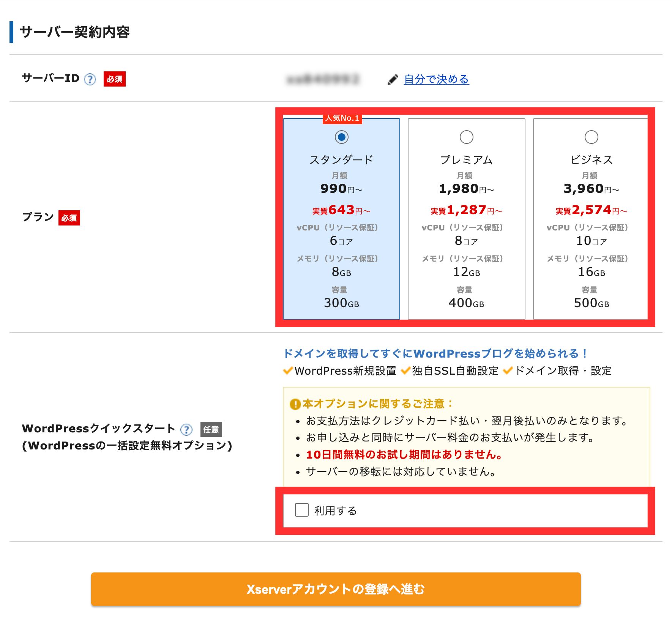Click the 1,980円 monthly price

466,189
